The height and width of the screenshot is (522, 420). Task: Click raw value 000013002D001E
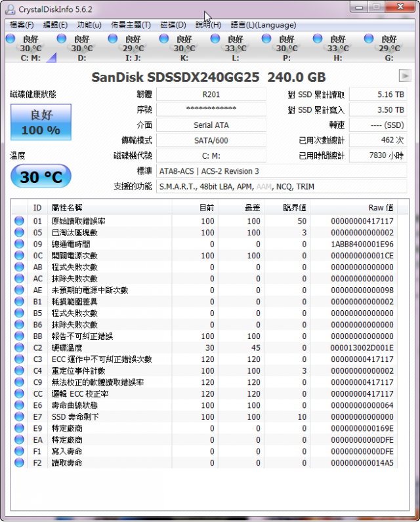pos(362,348)
